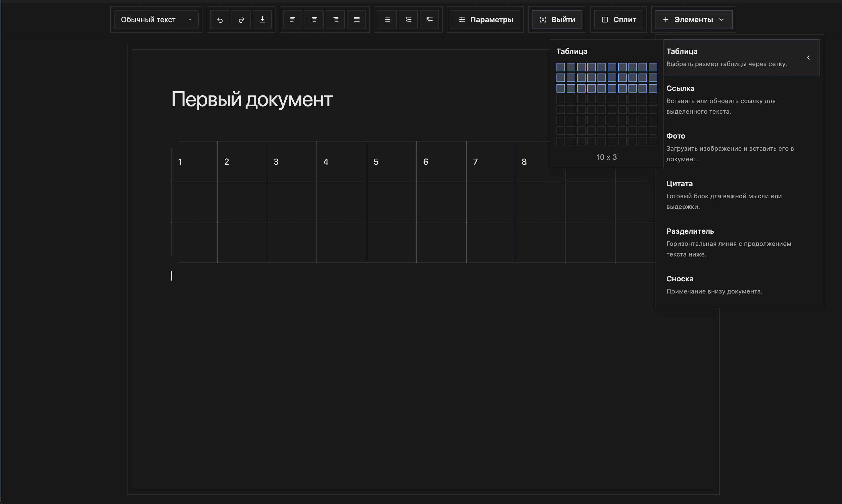Insert a bulleted list
Viewport: 842px width, 504px height.
387,20
